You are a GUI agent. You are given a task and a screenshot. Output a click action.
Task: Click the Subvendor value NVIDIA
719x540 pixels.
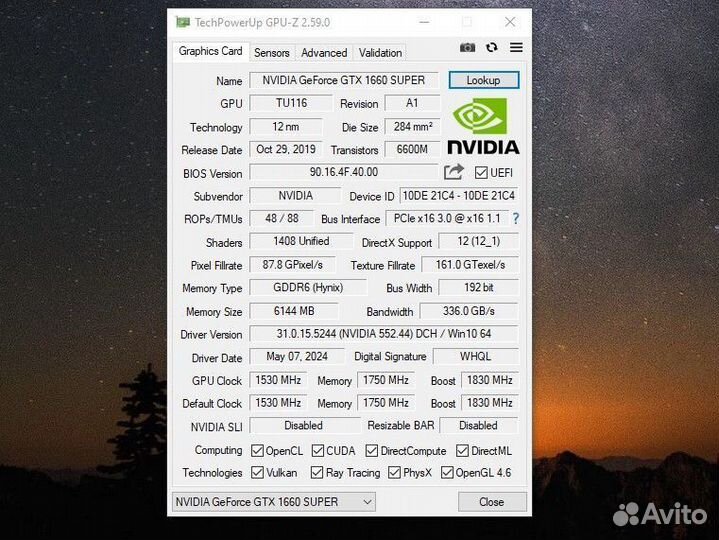(295, 196)
